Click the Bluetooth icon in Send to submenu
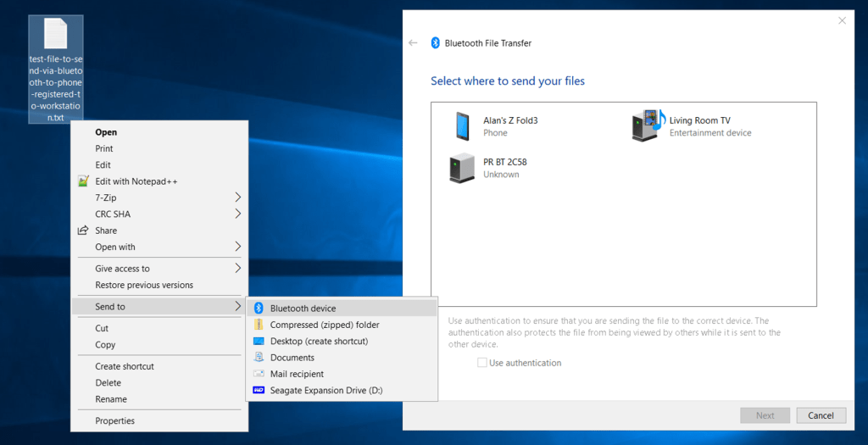This screenshot has height=445, width=868. tap(260, 309)
